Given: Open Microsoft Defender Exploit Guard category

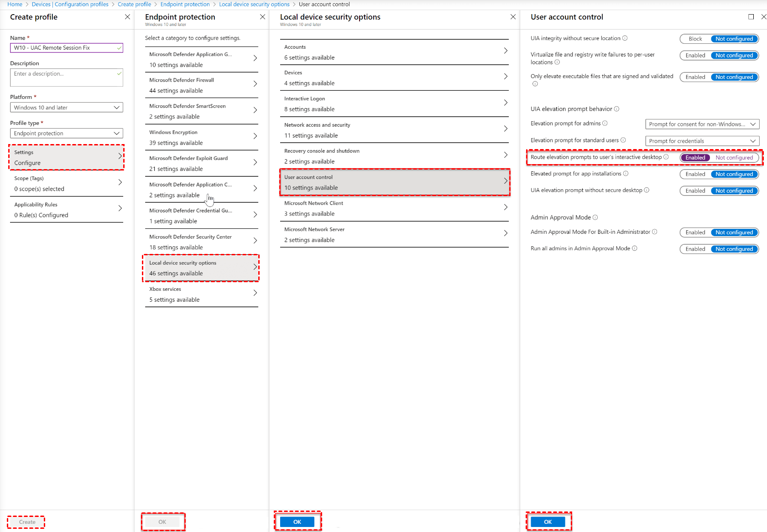Looking at the screenshot, I should click(202, 163).
